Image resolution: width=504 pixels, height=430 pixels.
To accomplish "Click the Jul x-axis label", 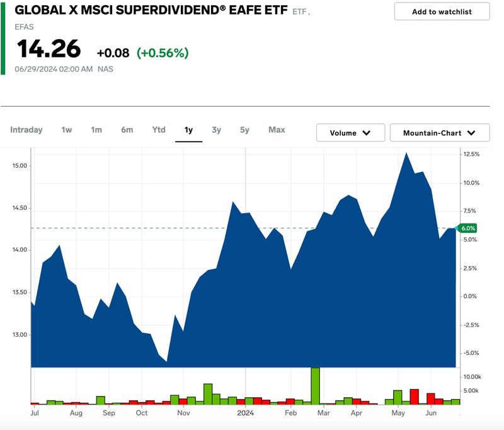I will [35, 413].
